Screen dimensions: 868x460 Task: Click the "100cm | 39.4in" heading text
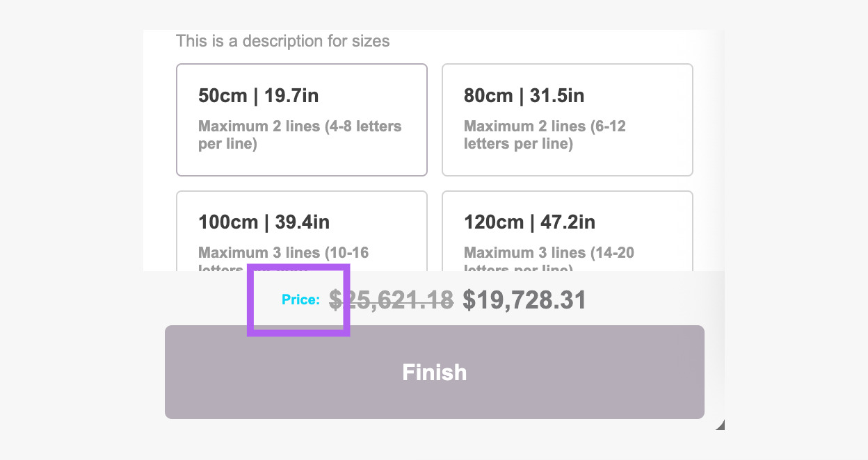[x=264, y=222]
